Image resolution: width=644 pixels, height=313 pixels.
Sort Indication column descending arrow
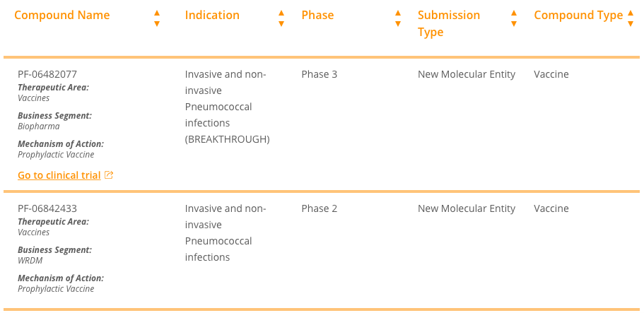click(x=281, y=24)
